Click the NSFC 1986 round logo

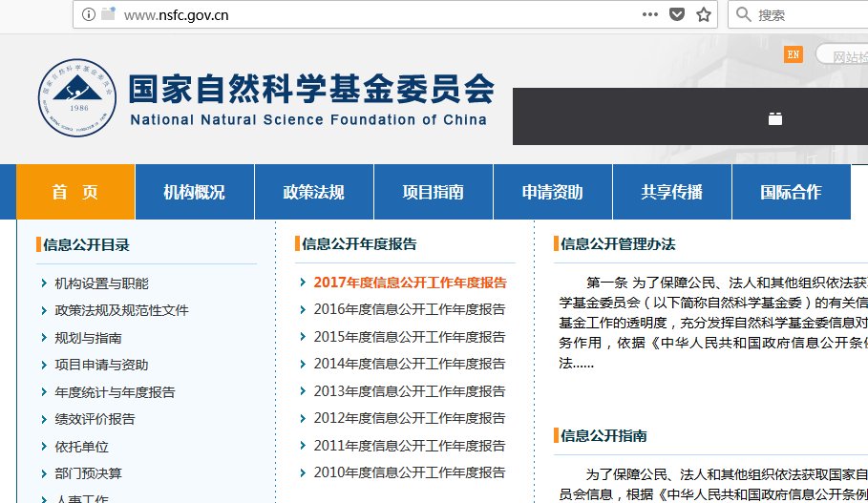(77, 98)
